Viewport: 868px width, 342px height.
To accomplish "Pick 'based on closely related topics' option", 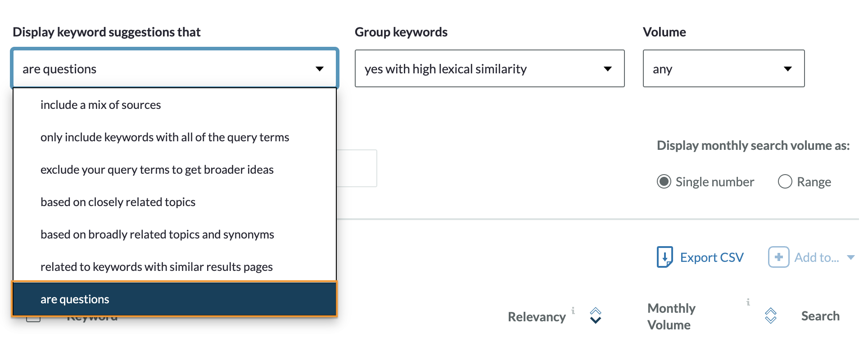I will [118, 202].
